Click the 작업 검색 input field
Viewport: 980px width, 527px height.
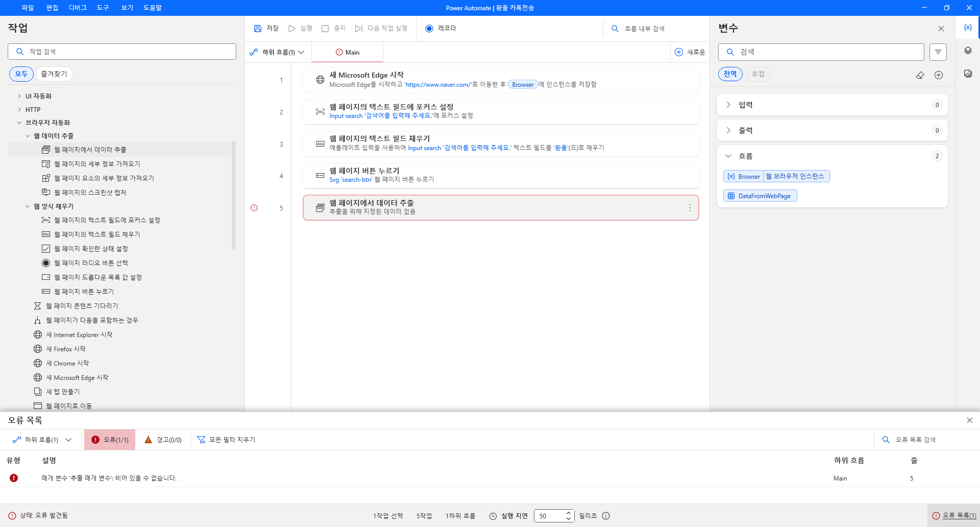[x=122, y=52]
